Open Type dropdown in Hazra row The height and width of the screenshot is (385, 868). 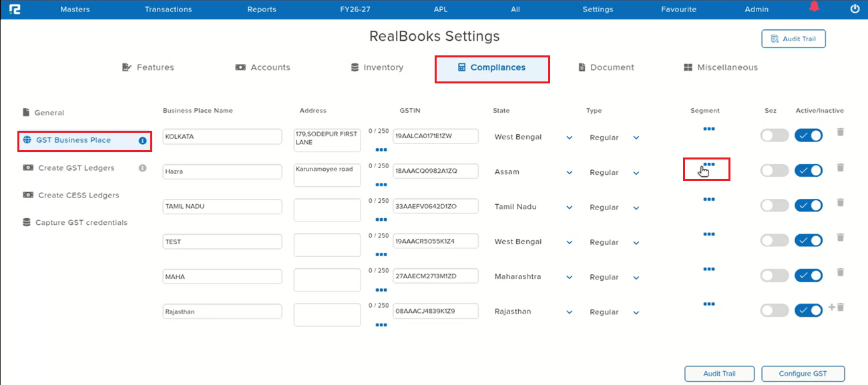pos(614,172)
